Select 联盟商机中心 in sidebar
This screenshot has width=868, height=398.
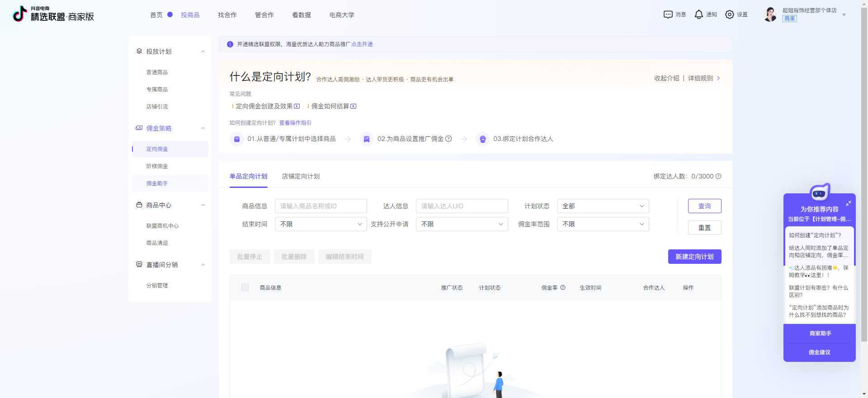pyautogui.click(x=163, y=226)
